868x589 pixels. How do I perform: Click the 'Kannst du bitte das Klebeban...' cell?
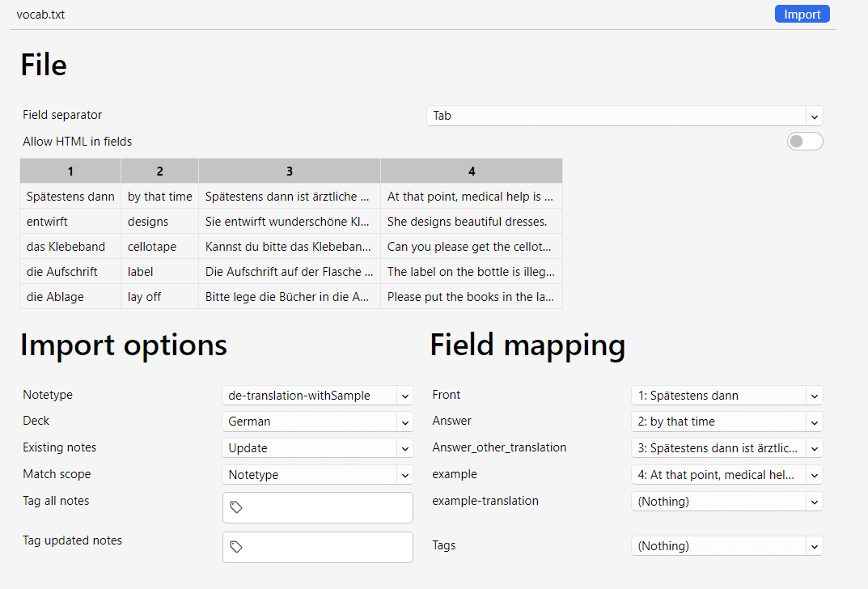click(290, 246)
